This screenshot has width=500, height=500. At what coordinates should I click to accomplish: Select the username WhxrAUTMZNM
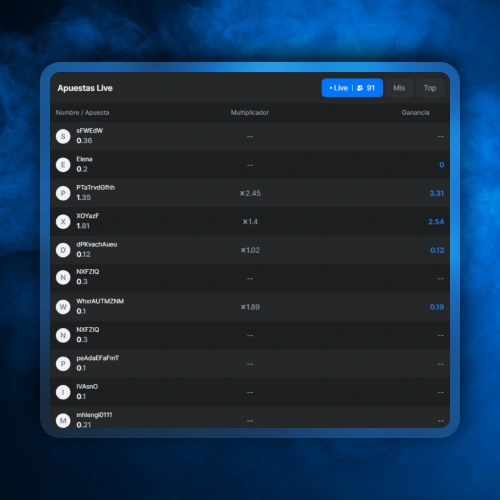point(100,301)
